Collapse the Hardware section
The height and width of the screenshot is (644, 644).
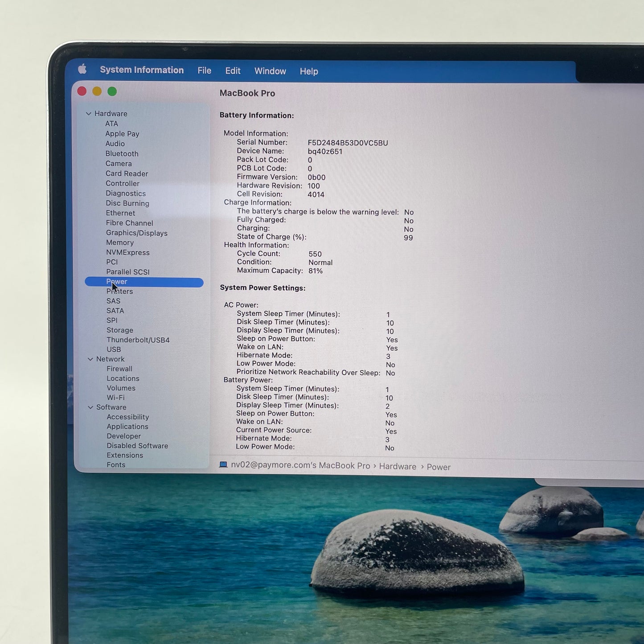89,114
